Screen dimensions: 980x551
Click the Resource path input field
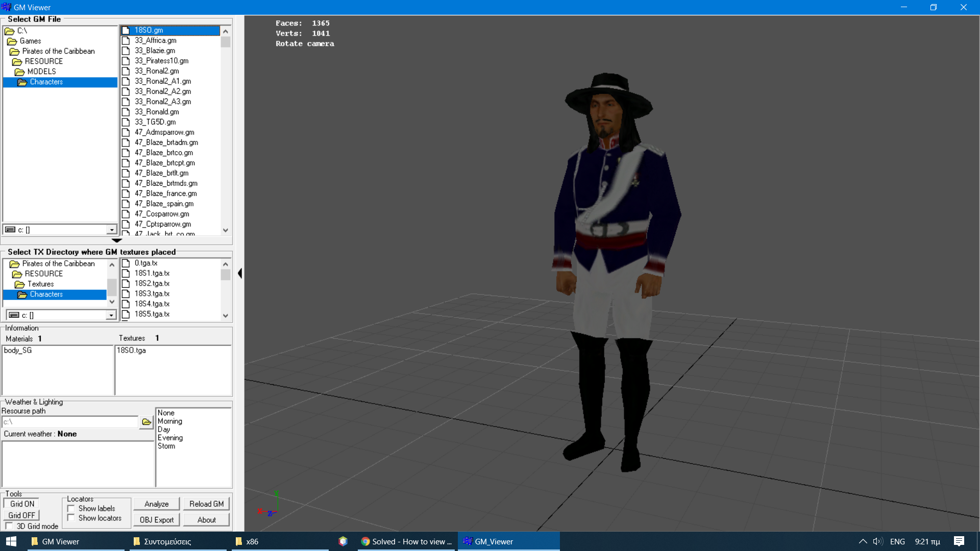click(x=70, y=422)
